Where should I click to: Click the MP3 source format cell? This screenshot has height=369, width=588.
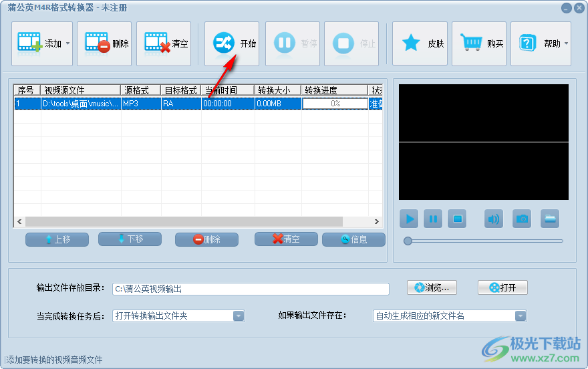click(141, 104)
